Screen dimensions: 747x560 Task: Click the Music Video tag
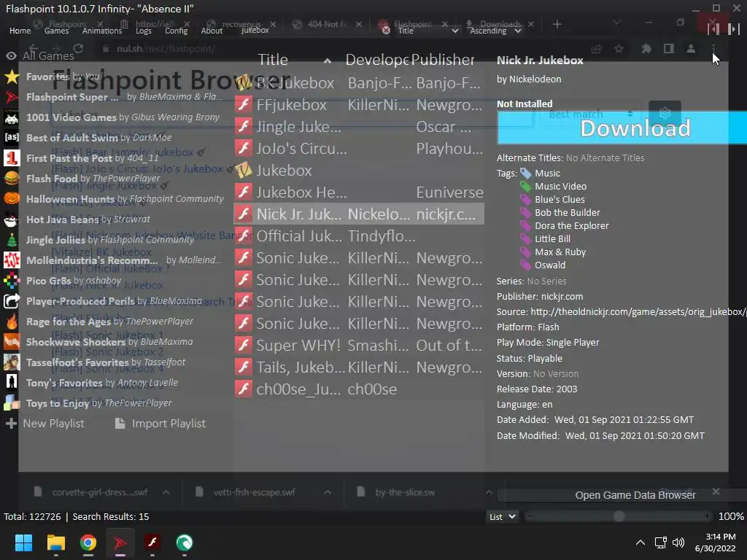coord(560,186)
